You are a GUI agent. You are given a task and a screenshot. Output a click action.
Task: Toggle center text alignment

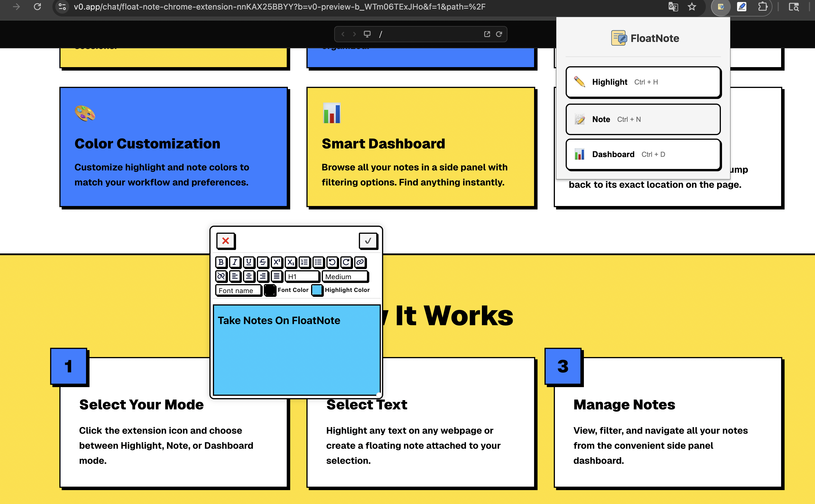(x=248, y=276)
